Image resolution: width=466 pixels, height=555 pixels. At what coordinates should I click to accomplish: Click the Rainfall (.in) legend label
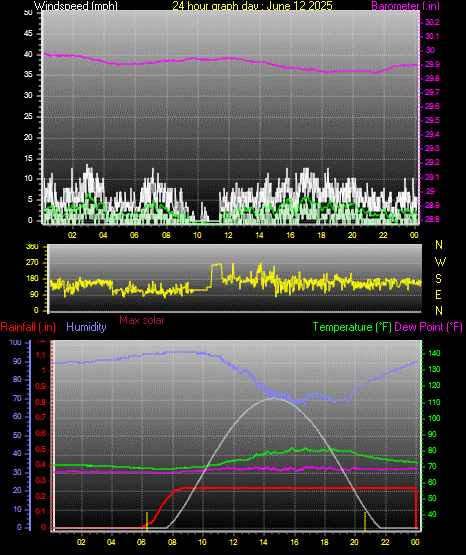point(28,327)
